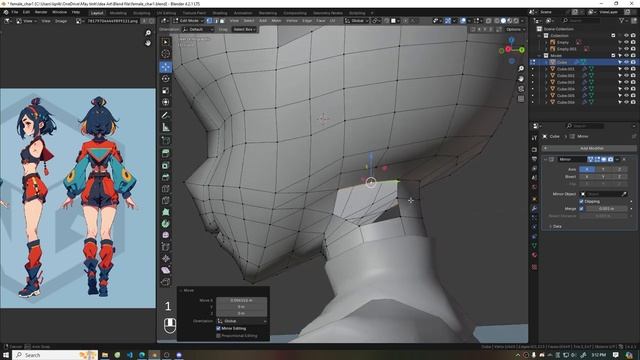Activate the Scale tool
The height and width of the screenshot is (360, 640).
coord(165,90)
